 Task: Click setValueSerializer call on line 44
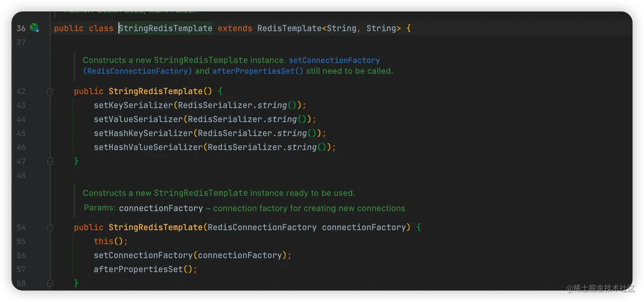tap(138, 119)
